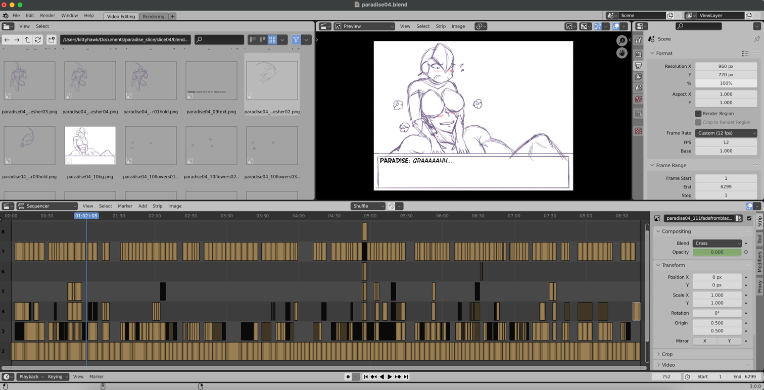Open the Sequencer view type dropdown

coord(47,206)
